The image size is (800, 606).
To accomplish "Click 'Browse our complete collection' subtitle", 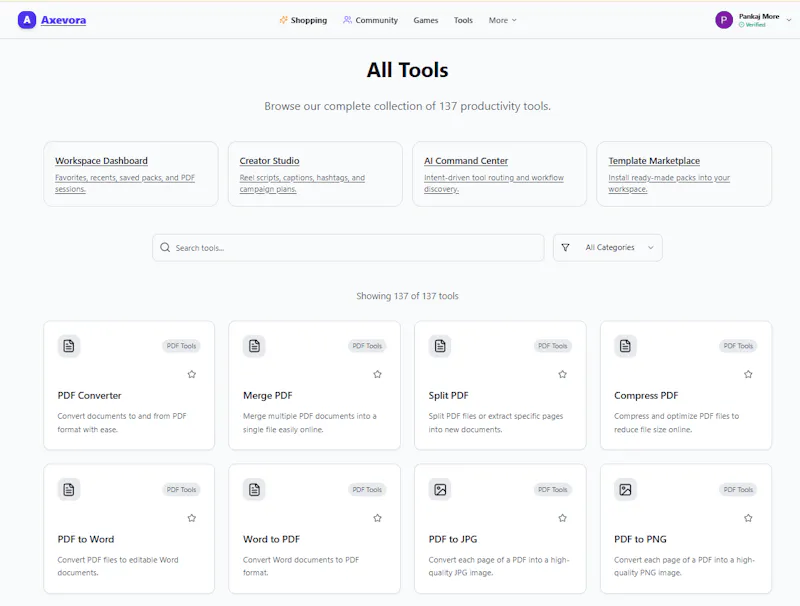I will pyautogui.click(x=407, y=106).
